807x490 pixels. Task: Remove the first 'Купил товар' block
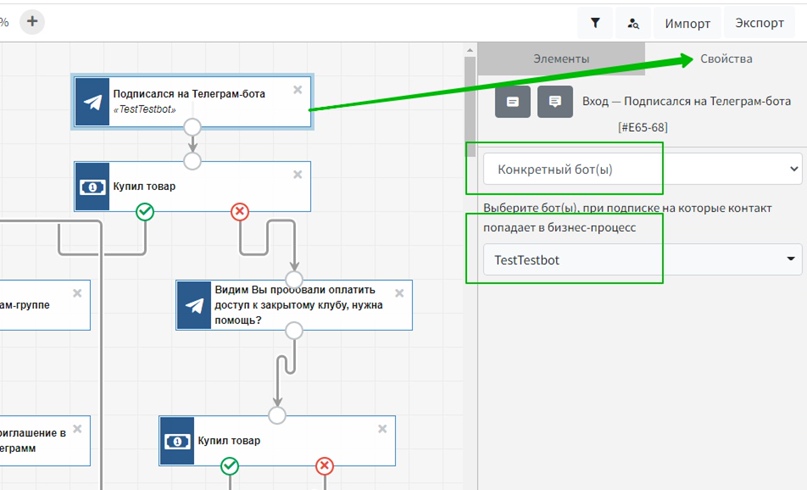[x=297, y=175]
